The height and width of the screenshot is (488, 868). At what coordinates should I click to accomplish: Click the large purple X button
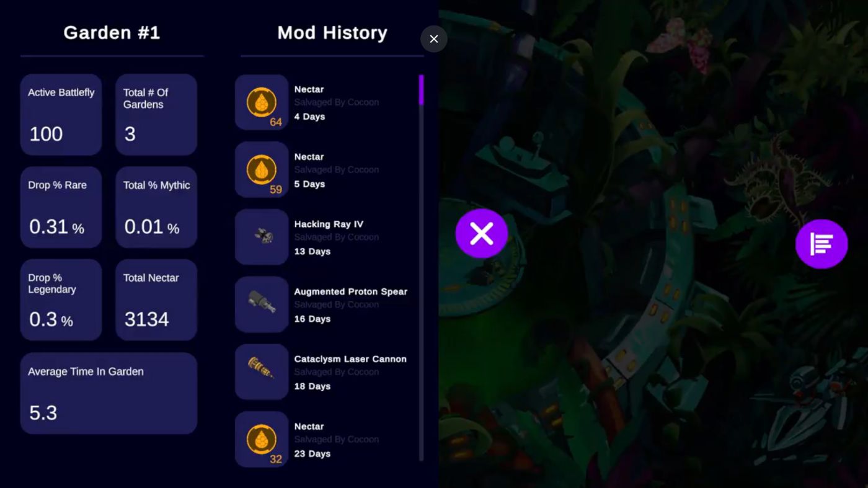click(x=482, y=234)
